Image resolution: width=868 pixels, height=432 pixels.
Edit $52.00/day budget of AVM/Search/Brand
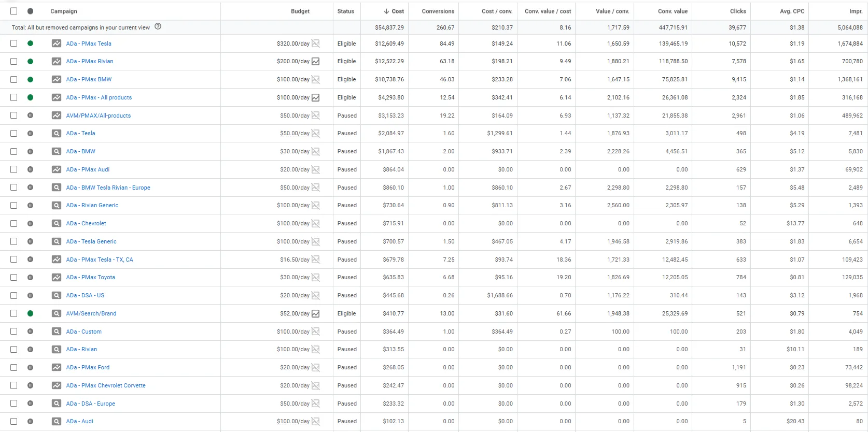pos(295,313)
